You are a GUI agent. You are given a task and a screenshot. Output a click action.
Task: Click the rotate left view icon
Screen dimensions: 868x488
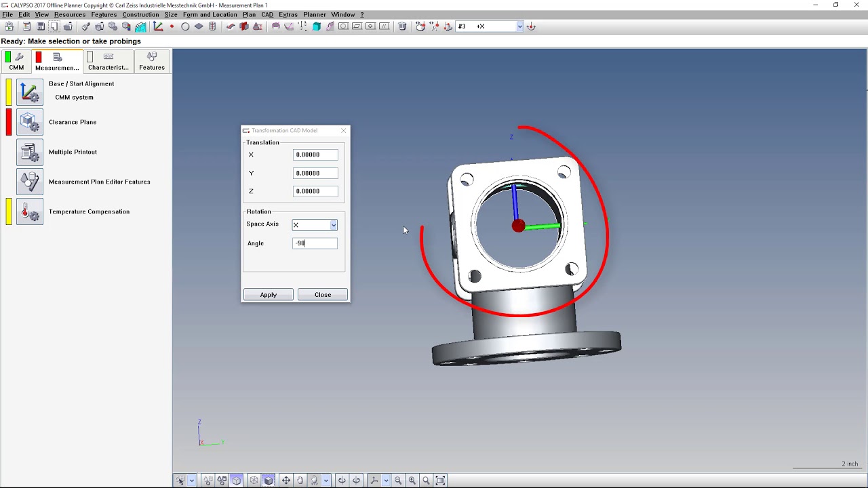[x=342, y=480]
